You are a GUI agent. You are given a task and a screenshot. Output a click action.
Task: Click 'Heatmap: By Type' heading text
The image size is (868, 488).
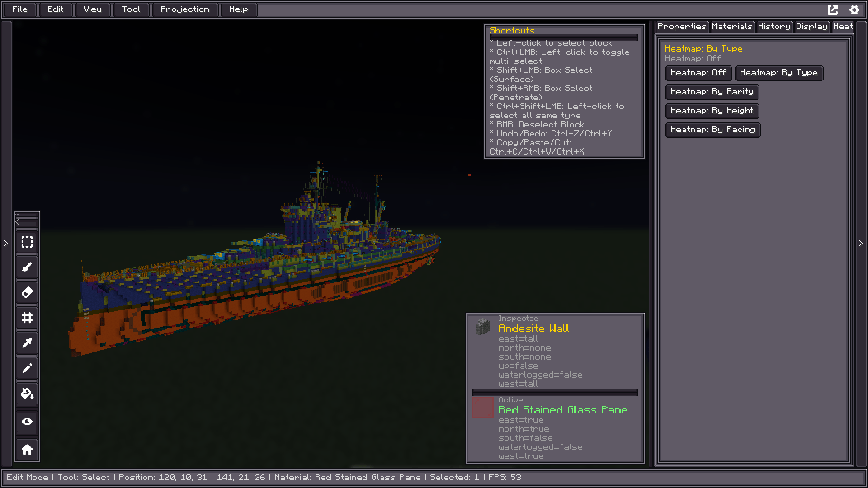(x=703, y=49)
